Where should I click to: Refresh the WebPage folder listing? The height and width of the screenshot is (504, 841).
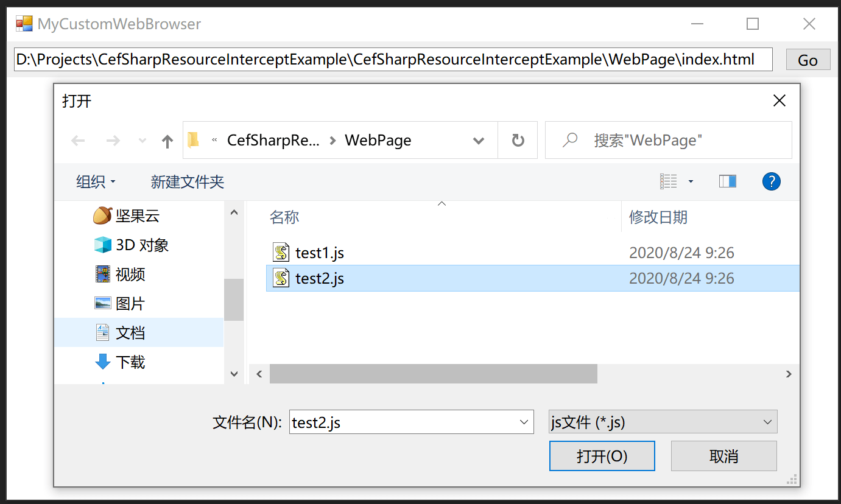(518, 141)
